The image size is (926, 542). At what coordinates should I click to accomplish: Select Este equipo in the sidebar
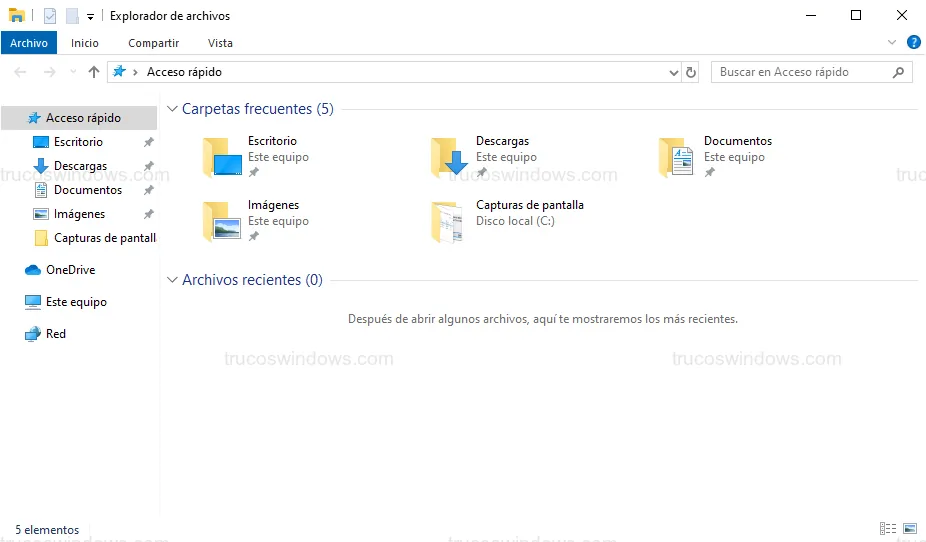pos(76,302)
